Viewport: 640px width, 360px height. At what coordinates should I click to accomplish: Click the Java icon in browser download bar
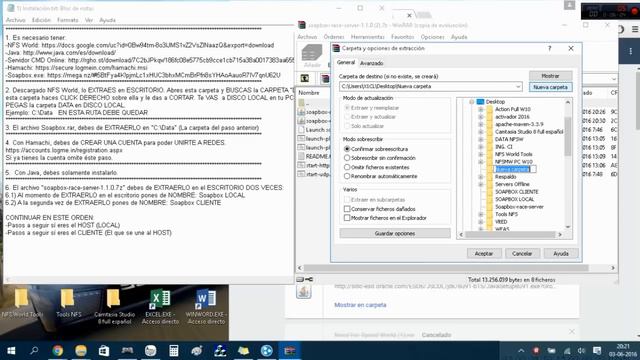(x=304, y=291)
